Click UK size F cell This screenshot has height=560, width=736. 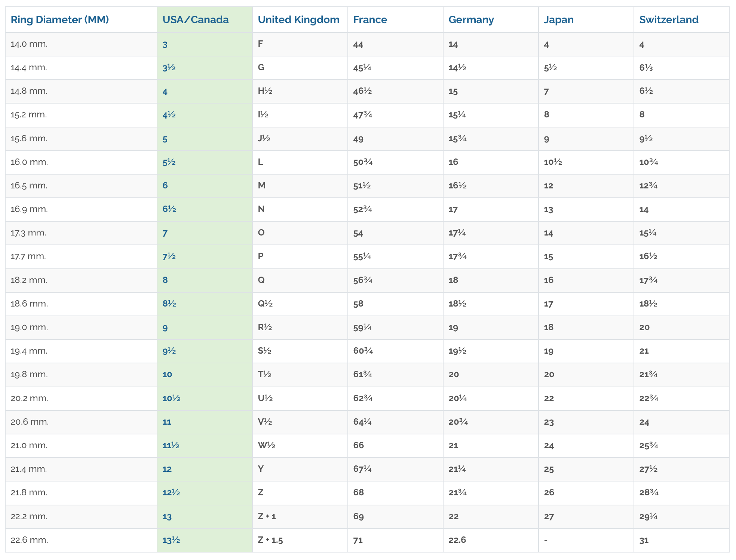click(300, 44)
